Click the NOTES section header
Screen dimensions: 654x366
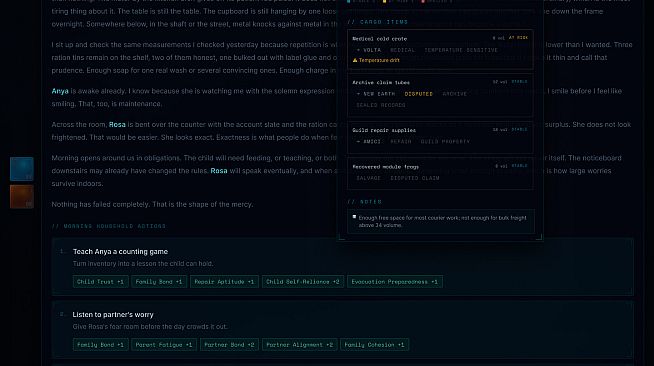pos(365,202)
